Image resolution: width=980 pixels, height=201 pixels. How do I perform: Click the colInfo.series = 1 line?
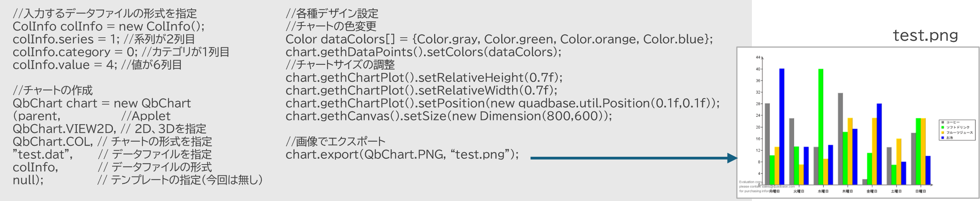[104, 39]
